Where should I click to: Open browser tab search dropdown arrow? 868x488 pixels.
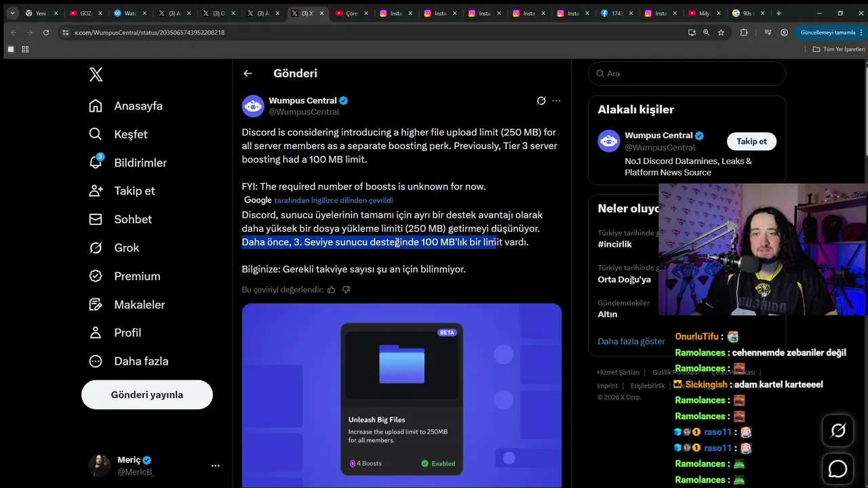pos(12,13)
